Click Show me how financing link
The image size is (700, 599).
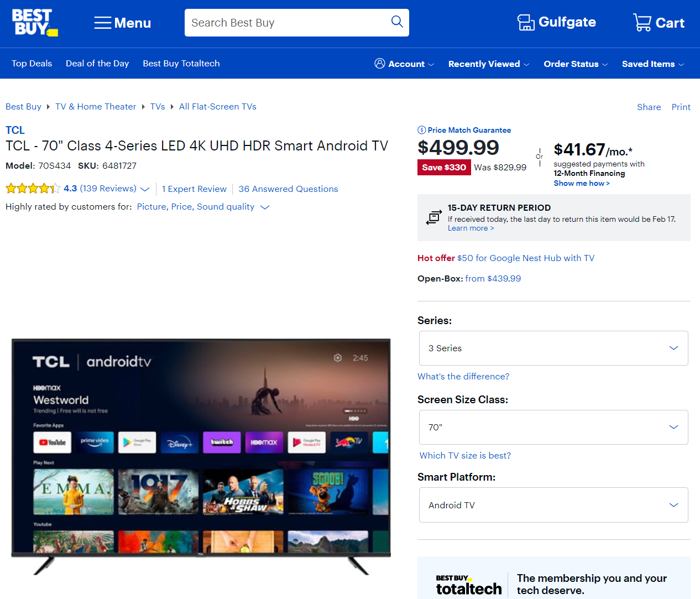[x=582, y=184]
